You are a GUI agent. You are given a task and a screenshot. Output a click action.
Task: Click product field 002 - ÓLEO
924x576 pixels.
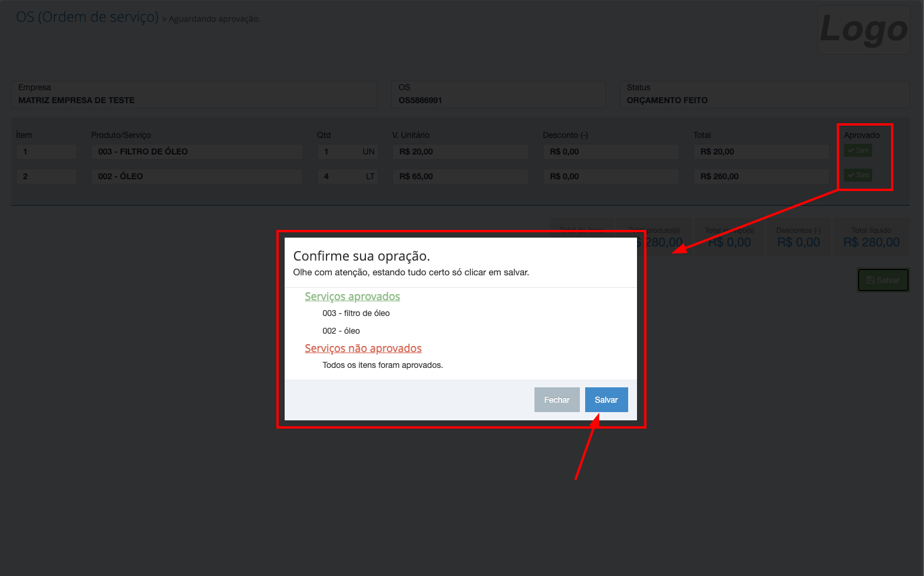[x=197, y=176]
